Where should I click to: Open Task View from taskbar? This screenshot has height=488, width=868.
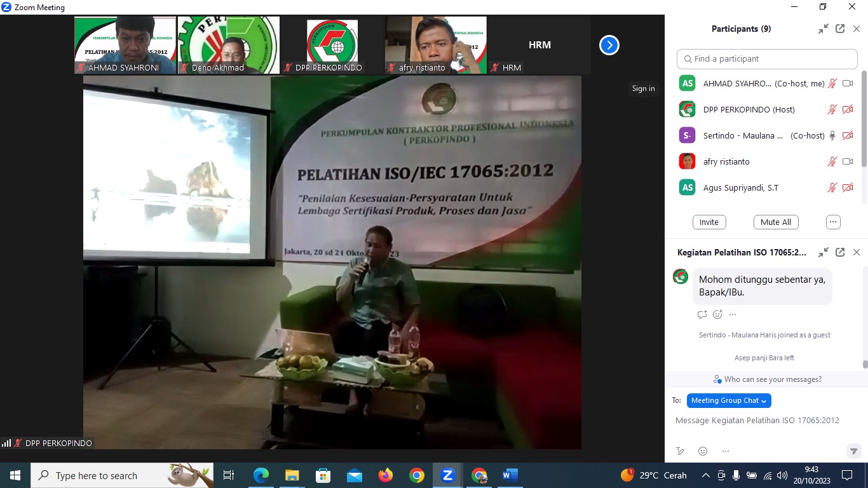pos(229,475)
